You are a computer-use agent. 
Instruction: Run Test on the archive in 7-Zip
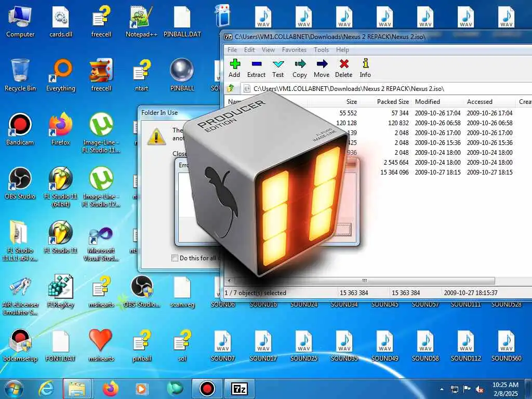pyautogui.click(x=278, y=68)
